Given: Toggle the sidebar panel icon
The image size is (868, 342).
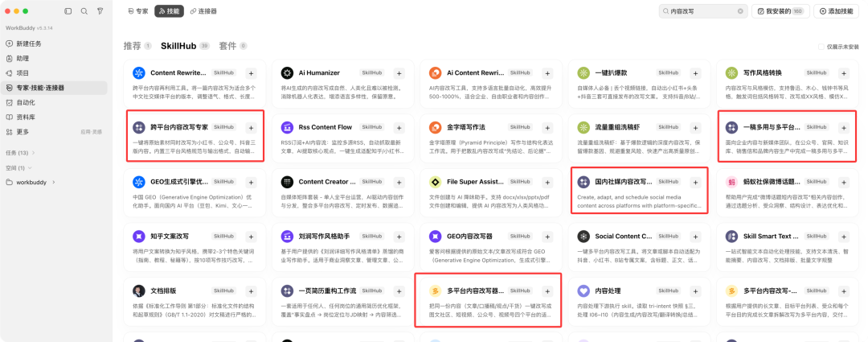Looking at the screenshot, I should coord(68,11).
